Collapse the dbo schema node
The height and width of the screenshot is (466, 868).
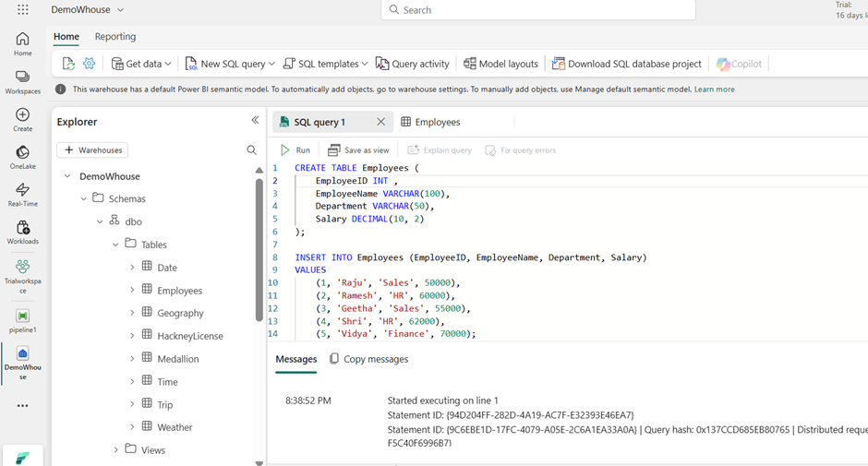(x=100, y=221)
